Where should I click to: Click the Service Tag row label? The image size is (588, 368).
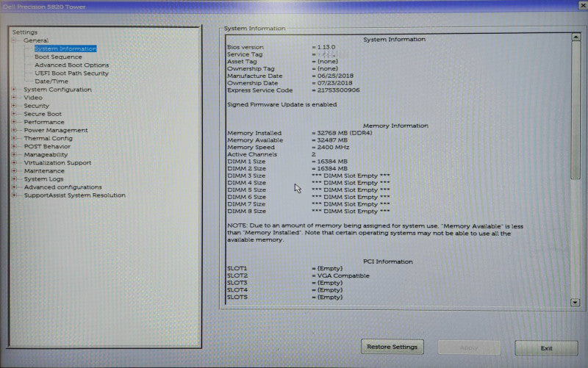coord(245,54)
